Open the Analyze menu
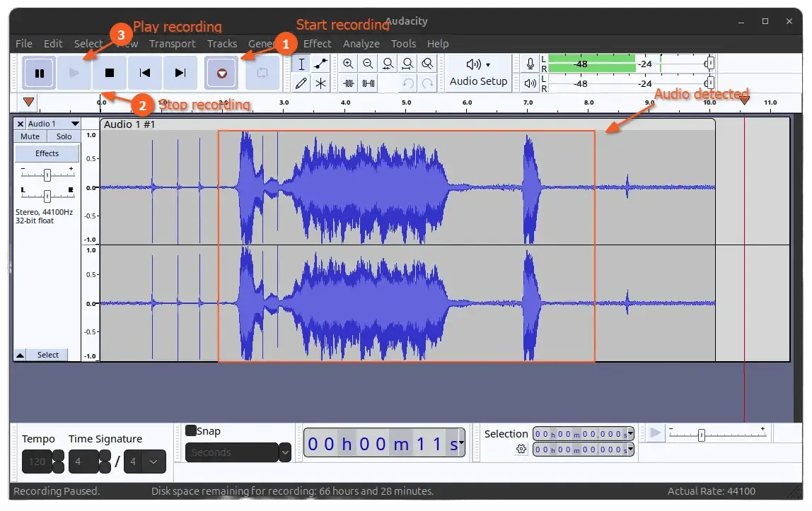Viewport: 812px width, 511px height. [x=361, y=43]
